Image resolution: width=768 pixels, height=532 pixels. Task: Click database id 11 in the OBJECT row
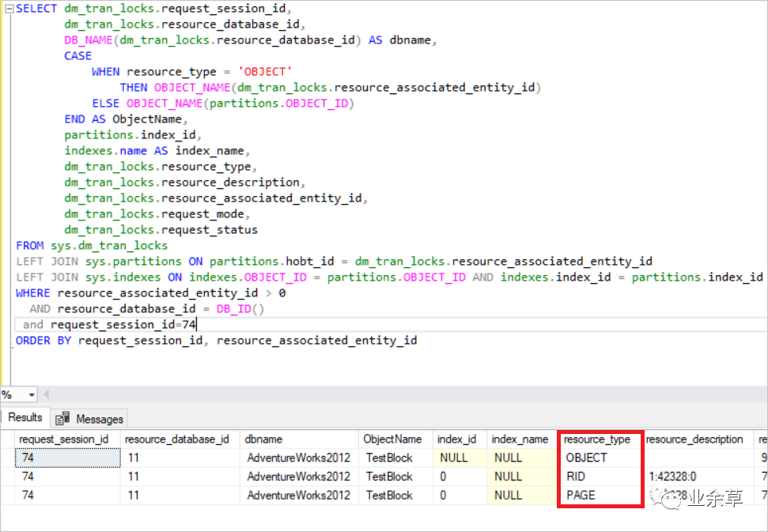click(181, 458)
